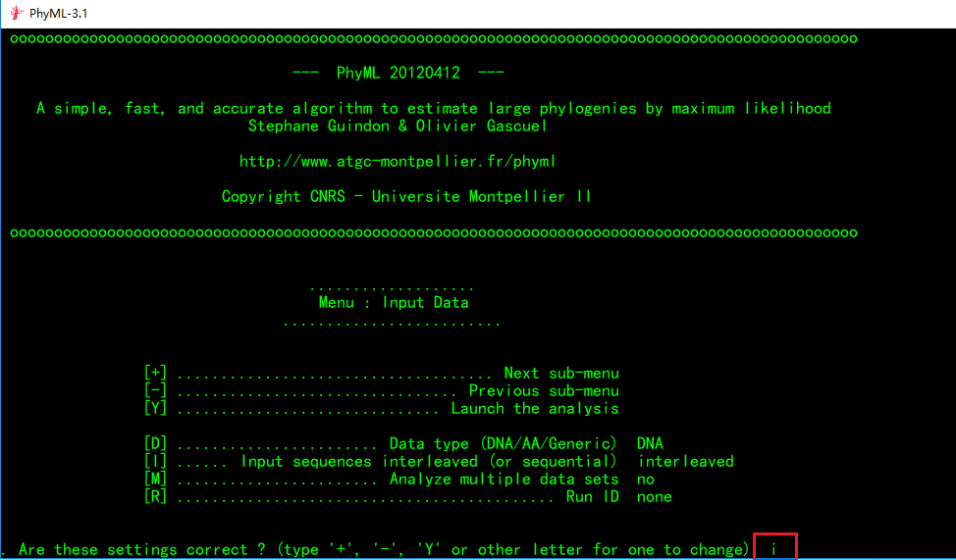Click the 'Launch the analysis' label
Screen dimensions: 956x560
(x=535, y=409)
